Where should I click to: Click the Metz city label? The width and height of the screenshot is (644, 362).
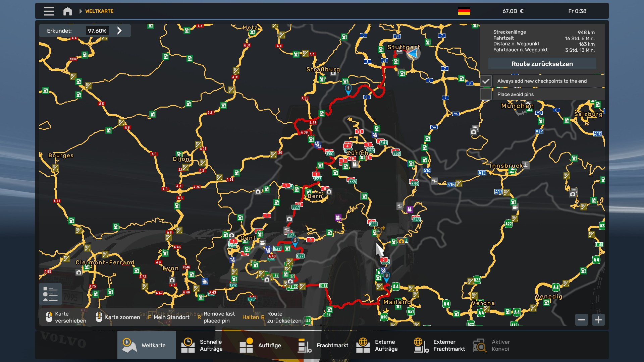[x=250, y=27]
